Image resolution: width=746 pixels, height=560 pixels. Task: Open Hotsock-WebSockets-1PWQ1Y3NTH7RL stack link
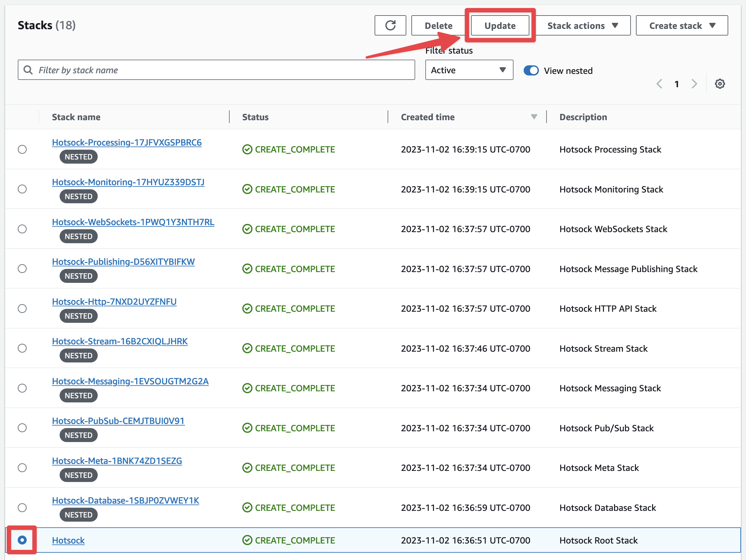(133, 222)
